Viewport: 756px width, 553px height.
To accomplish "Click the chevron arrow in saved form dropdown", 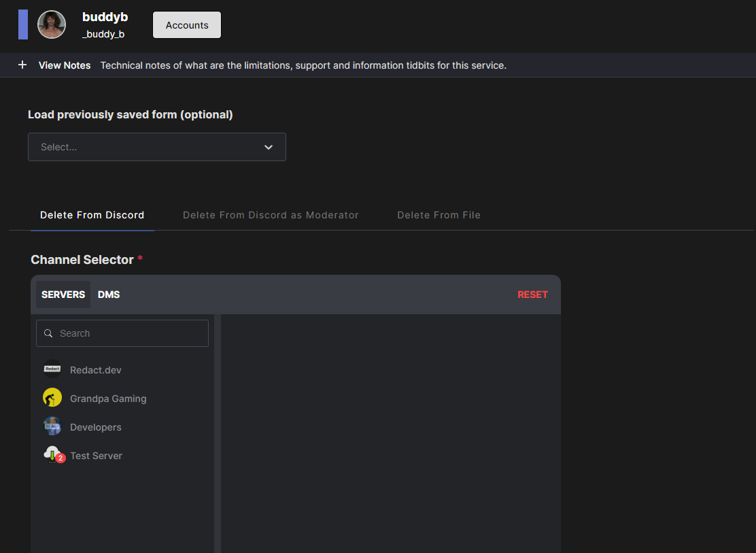I will [269, 147].
